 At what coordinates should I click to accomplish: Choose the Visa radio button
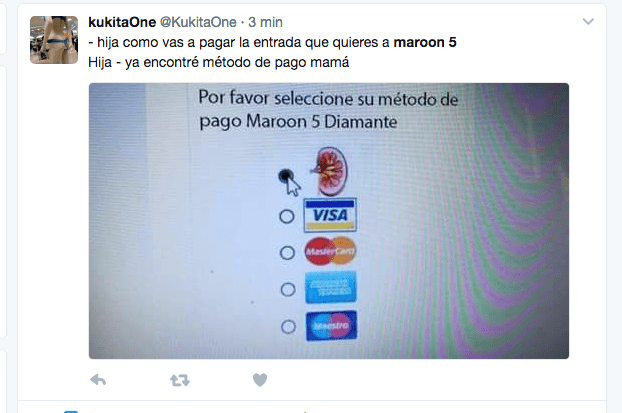(287, 217)
